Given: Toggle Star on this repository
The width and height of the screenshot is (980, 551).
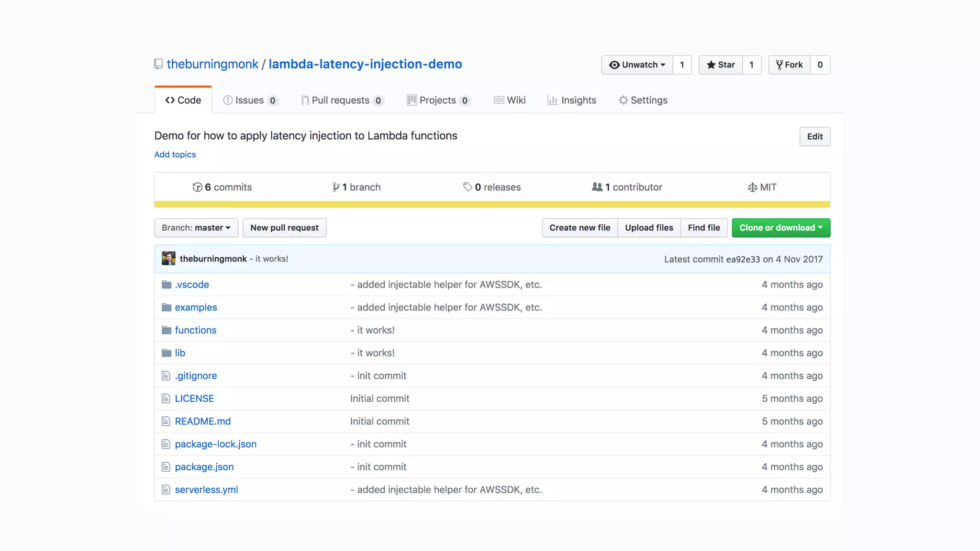Looking at the screenshot, I should click(x=721, y=65).
